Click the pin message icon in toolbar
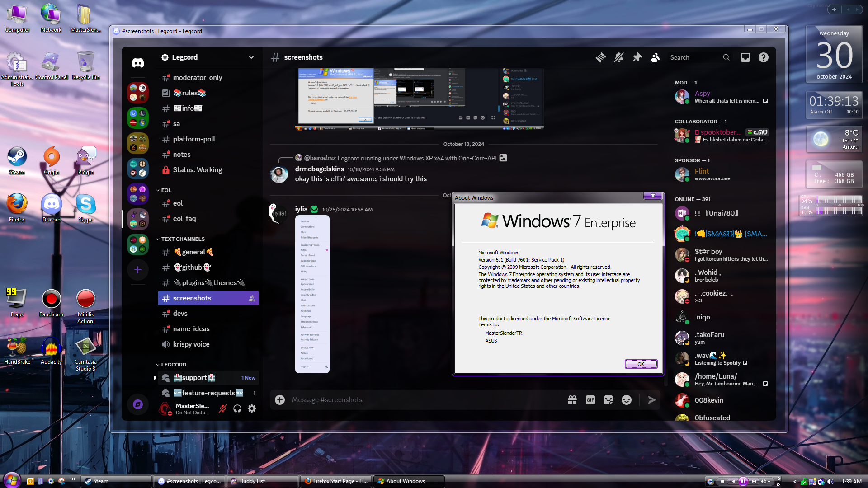The height and width of the screenshot is (488, 868). (637, 57)
